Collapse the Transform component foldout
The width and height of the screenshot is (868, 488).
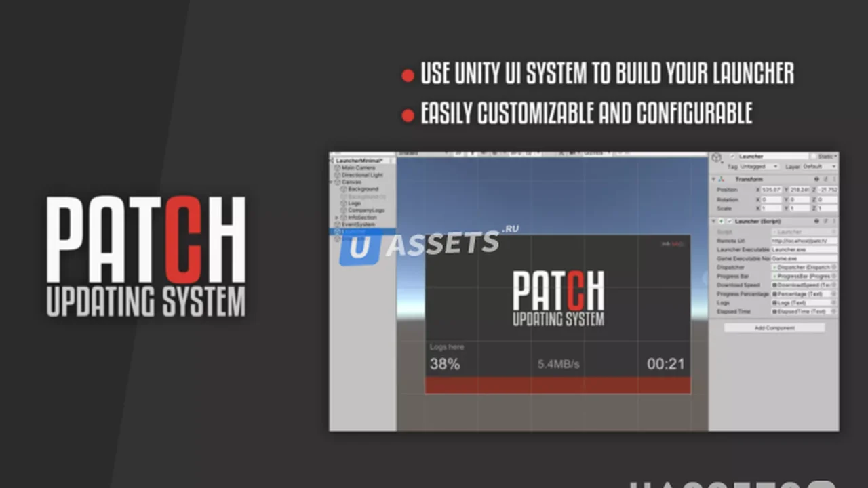713,179
